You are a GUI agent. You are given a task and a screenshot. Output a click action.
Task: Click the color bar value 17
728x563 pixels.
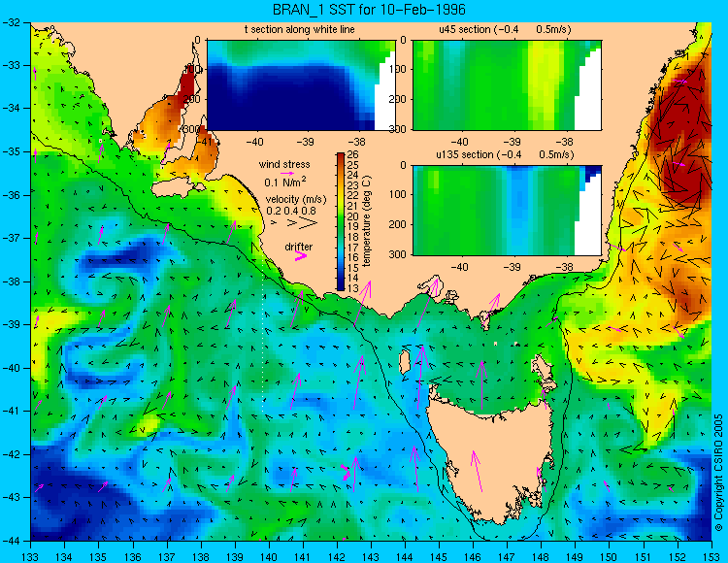tap(352, 248)
